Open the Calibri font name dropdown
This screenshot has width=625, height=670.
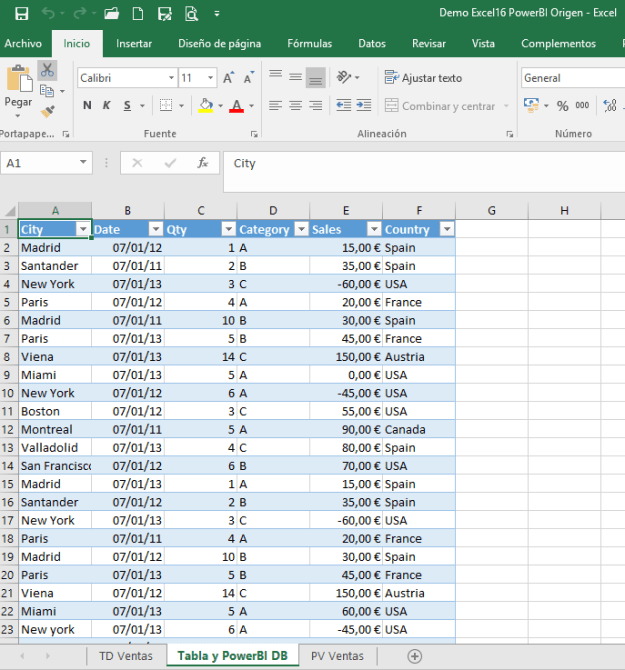[169, 78]
